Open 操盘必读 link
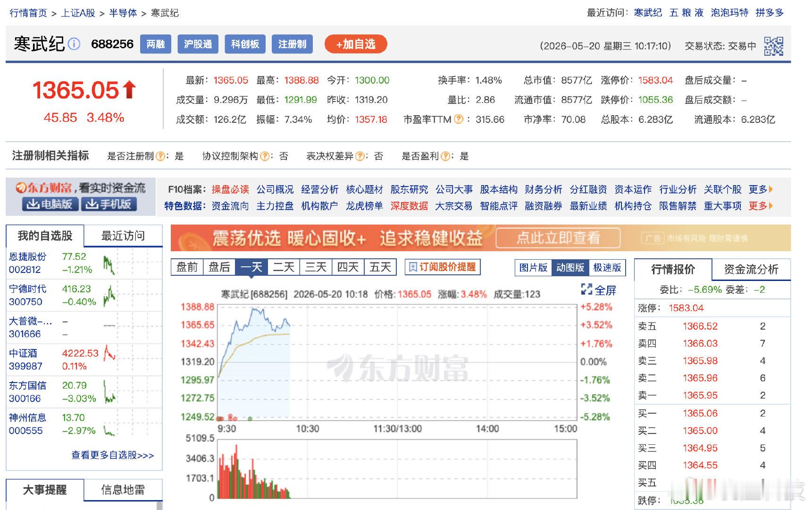This screenshot has width=812, height=510. [x=230, y=189]
